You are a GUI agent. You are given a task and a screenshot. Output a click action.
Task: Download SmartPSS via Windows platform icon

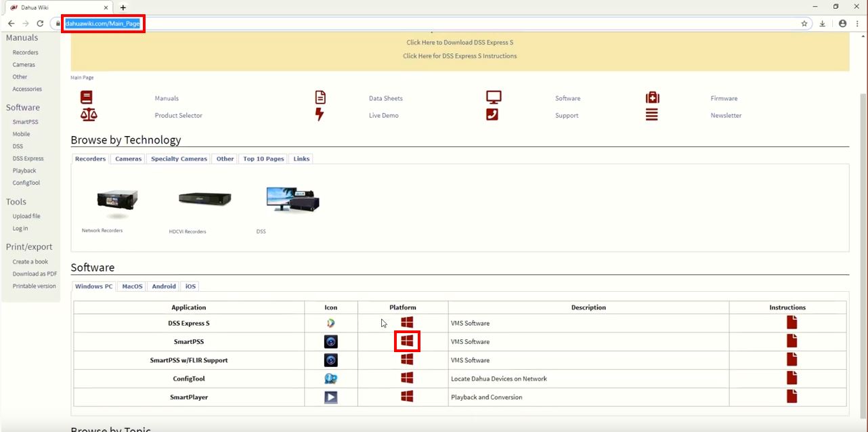click(407, 341)
